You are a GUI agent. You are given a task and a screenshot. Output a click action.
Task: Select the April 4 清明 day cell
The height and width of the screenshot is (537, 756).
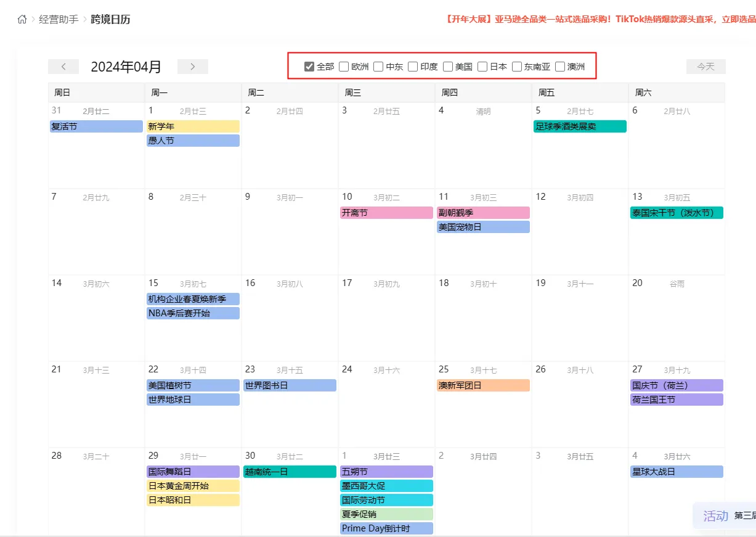click(483, 146)
